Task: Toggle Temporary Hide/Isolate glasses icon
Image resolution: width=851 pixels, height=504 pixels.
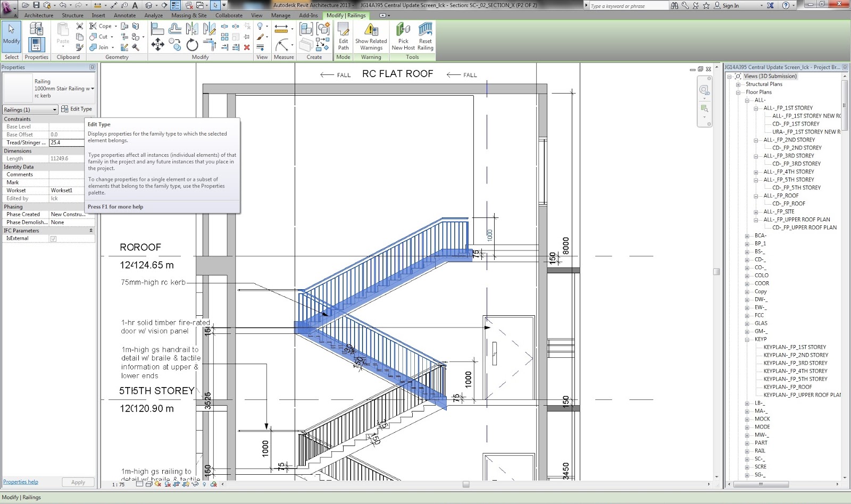Action: (x=194, y=484)
